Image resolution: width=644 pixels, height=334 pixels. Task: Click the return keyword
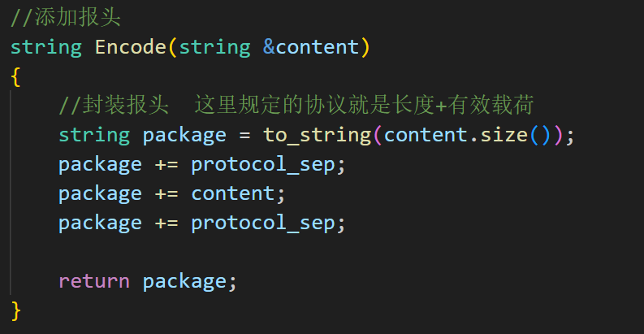(x=93, y=281)
